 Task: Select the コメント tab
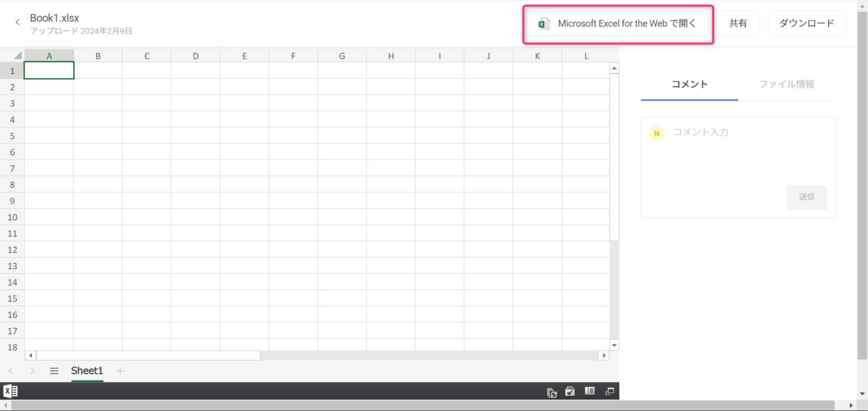(689, 84)
